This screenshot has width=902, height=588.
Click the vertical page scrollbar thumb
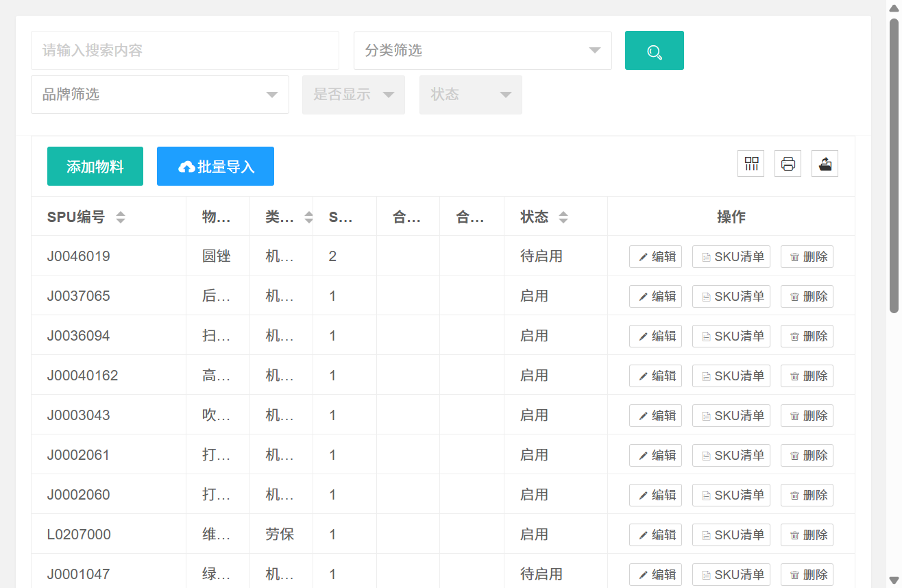[x=894, y=165]
